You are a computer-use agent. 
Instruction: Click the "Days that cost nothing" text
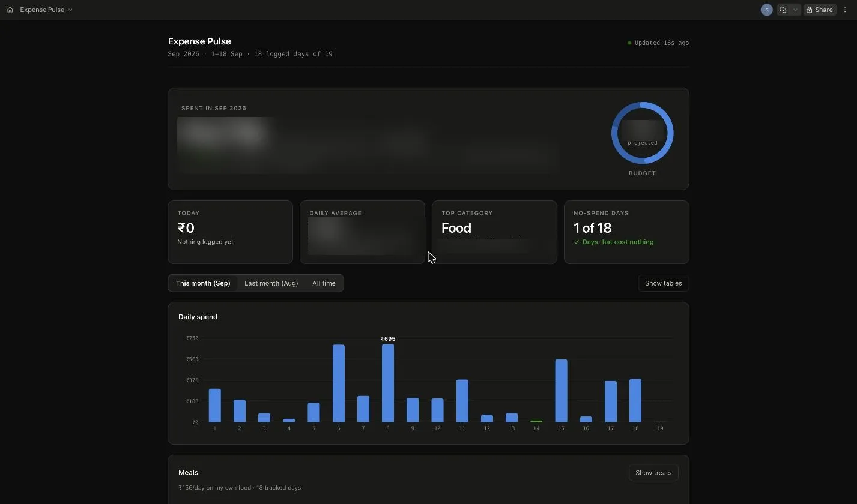point(618,242)
